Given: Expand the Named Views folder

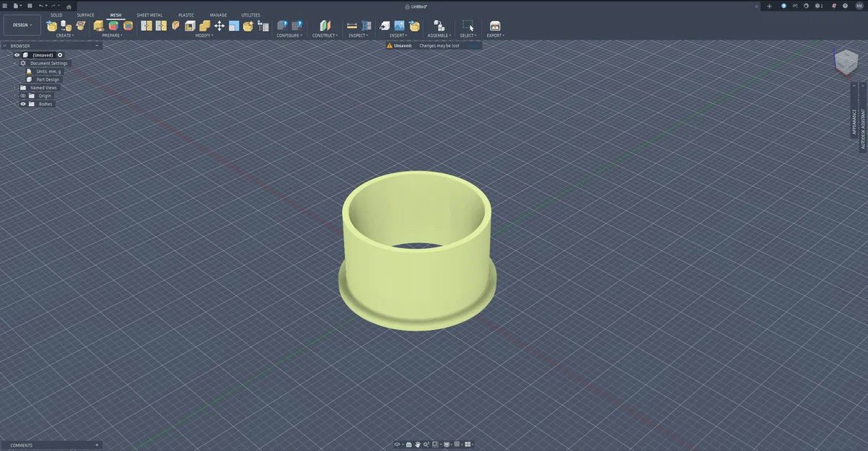Looking at the screenshot, I should (x=14, y=87).
